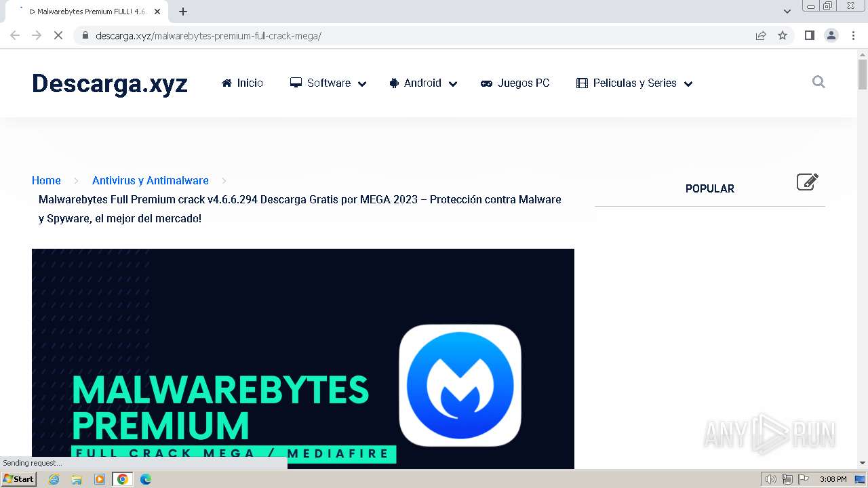Expand the Software dropdown chevron

pyautogui.click(x=362, y=84)
